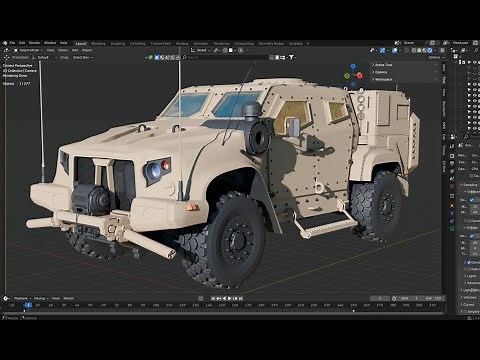Click the Blender logo icon
480x360 pixels.
5,43
